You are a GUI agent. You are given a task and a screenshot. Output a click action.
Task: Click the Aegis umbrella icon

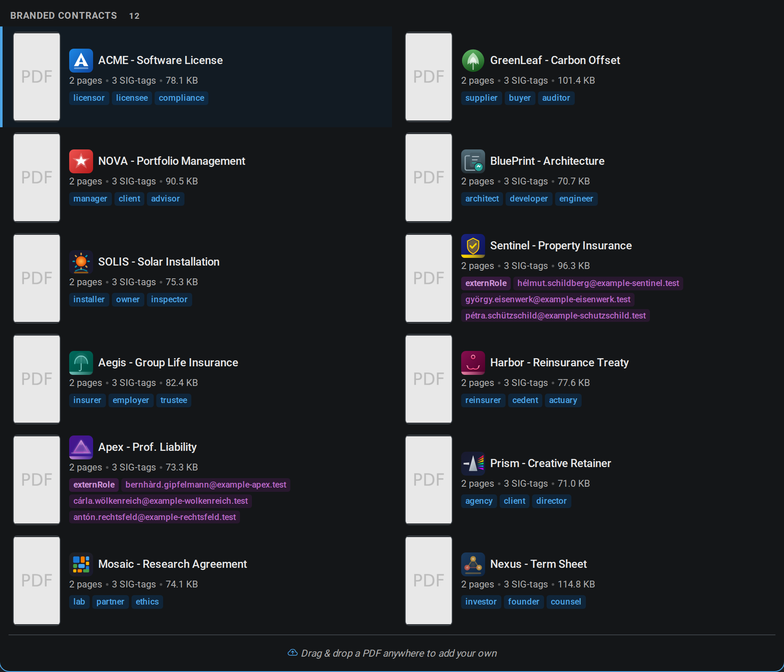click(x=81, y=363)
